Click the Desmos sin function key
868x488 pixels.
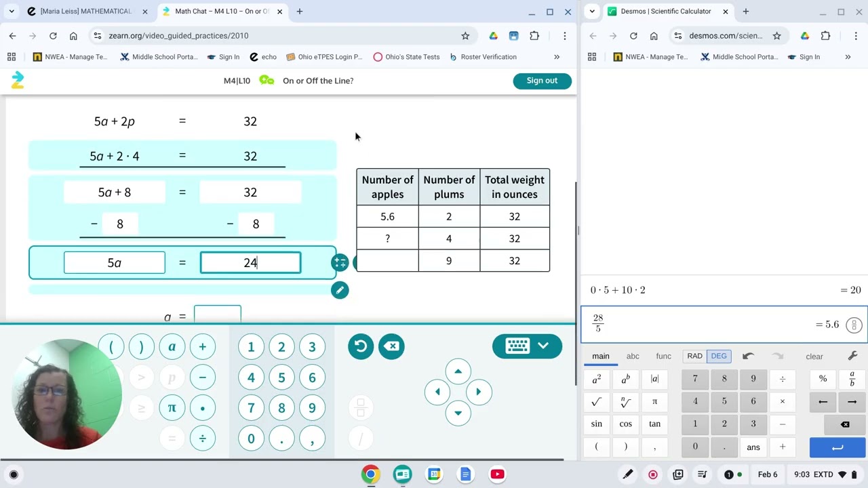click(x=597, y=424)
